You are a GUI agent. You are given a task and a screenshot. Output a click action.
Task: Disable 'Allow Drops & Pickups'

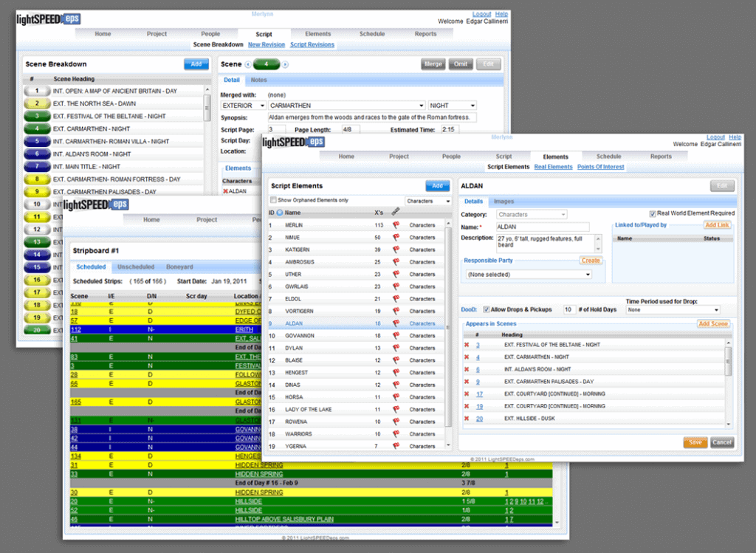pyautogui.click(x=487, y=309)
